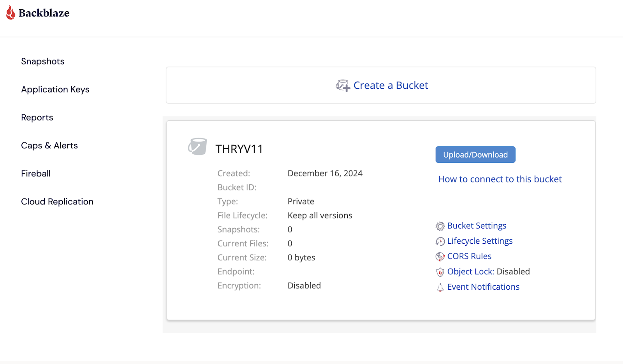
Task: Click the Upload/Download button
Action: pos(475,155)
